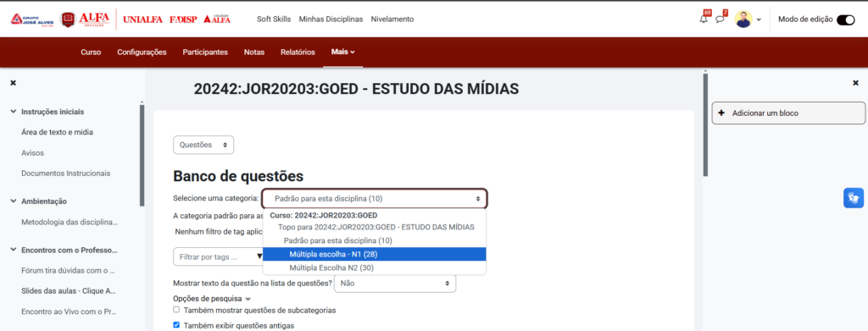Open the Soft Skills menu
The width and height of the screenshot is (868, 331).
pos(274,19)
